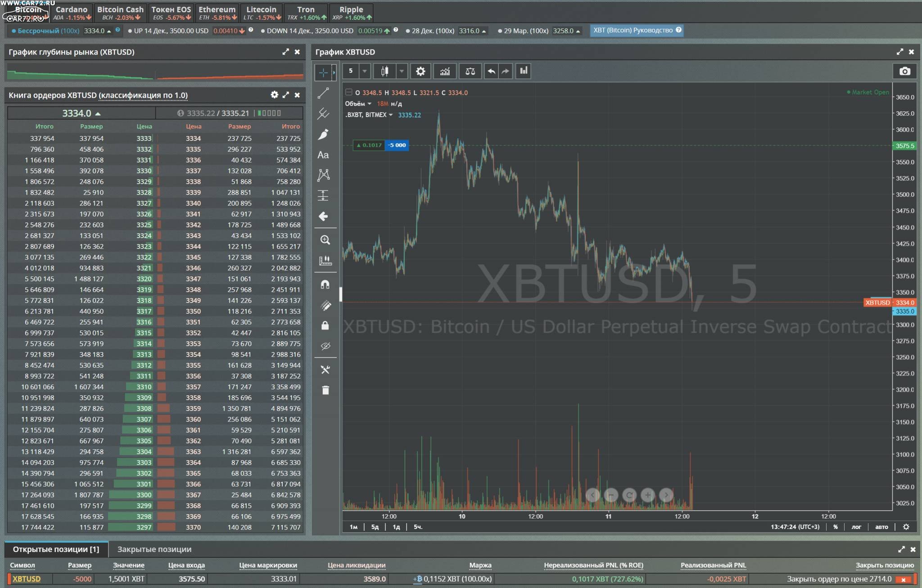Redo the chart action
Screen dimensions: 922x588
coord(506,71)
